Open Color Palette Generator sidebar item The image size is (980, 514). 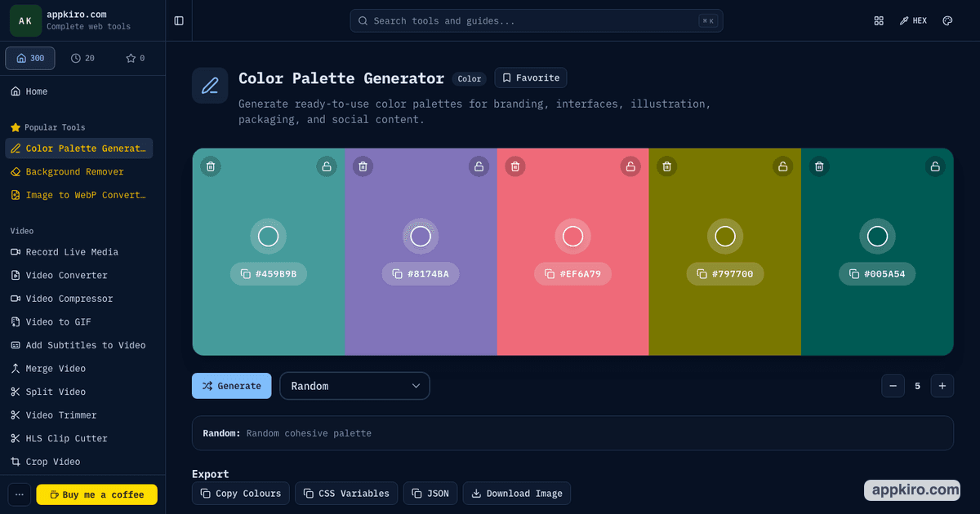point(78,148)
